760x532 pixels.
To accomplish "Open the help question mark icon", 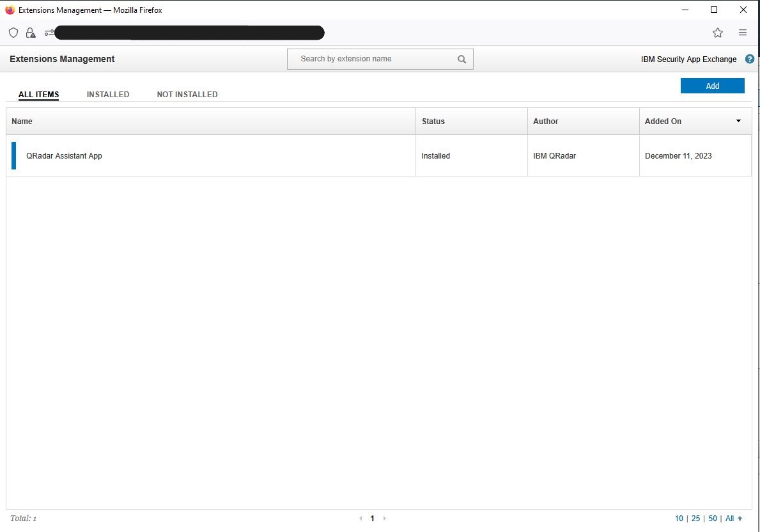I will (750, 59).
